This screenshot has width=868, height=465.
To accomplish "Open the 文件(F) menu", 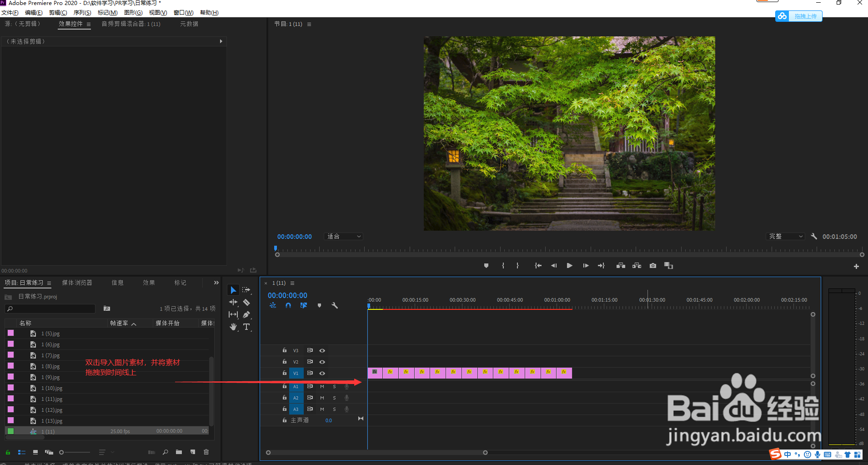I will 10,13.
